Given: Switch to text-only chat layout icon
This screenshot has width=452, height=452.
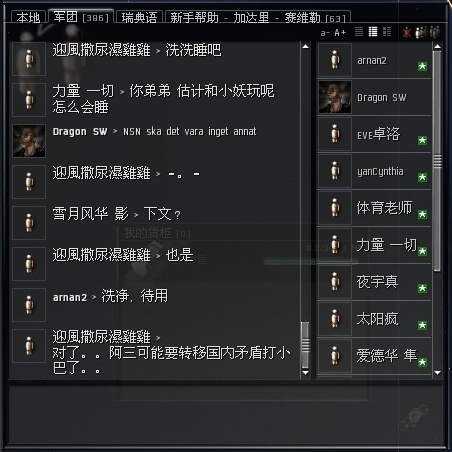Looking at the screenshot, I should [359, 32].
